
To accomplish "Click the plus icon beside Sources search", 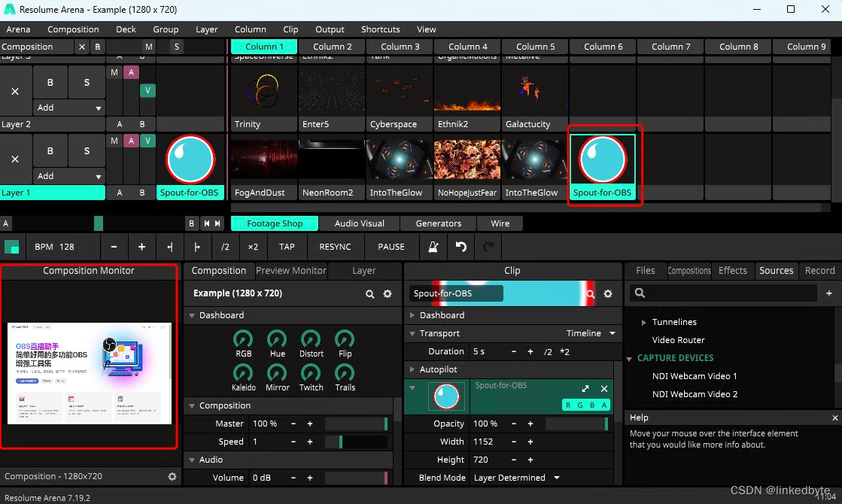I will point(829,293).
